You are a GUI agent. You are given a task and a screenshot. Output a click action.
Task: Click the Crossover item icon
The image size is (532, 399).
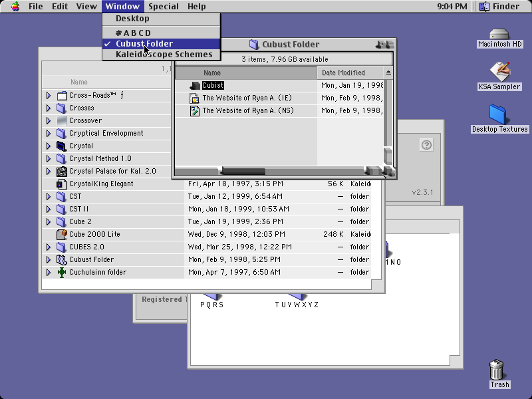click(61, 120)
